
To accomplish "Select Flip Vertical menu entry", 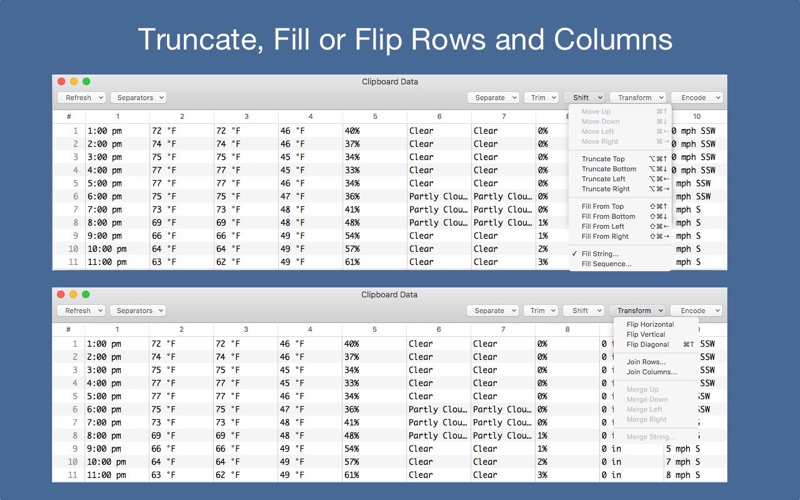I will (x=645, y=334).
